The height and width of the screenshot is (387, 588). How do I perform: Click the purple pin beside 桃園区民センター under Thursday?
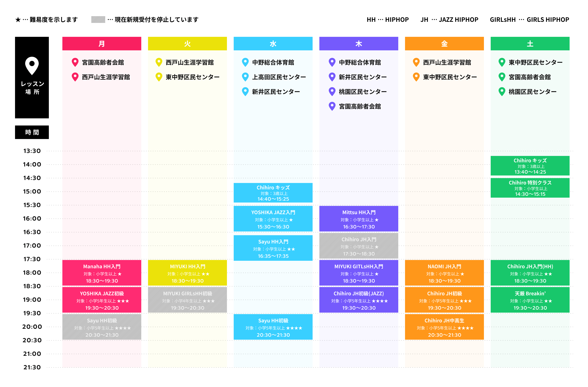(x=332, y=92)
